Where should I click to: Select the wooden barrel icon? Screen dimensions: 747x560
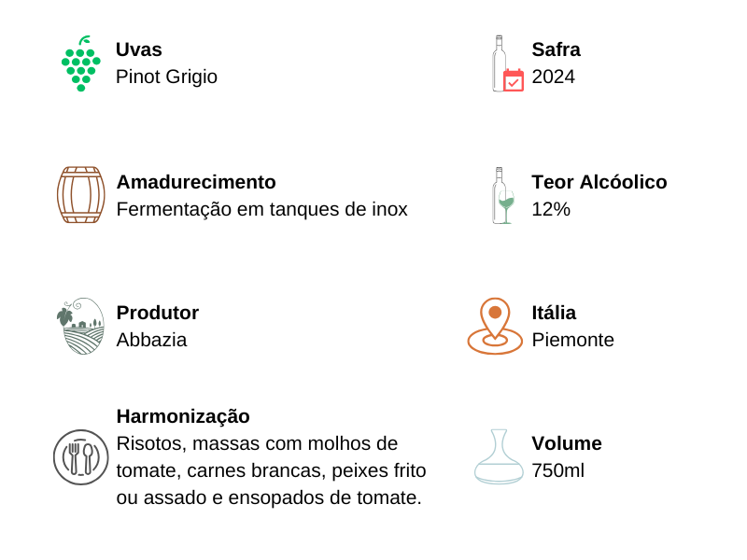coord(80,195)
